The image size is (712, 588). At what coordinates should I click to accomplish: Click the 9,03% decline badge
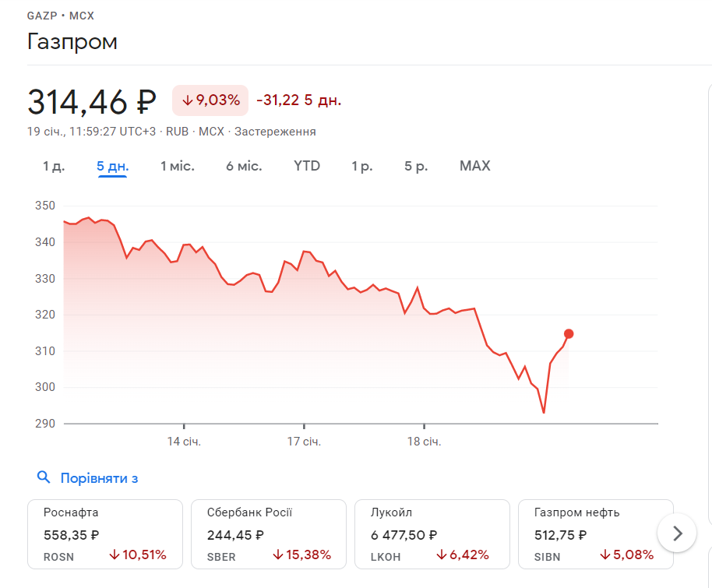pyautogui.click(x=210, y=100)
